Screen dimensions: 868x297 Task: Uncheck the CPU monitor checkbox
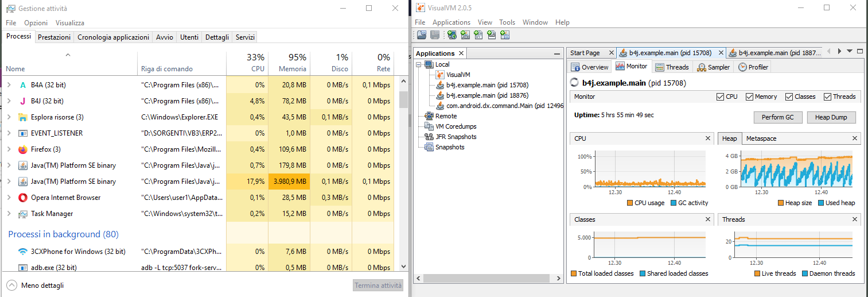coord(721,97)
